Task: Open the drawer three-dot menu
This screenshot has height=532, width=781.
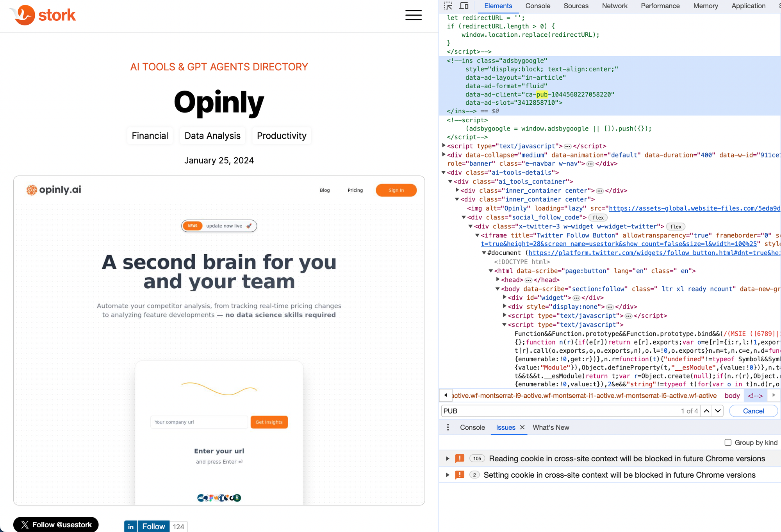Action: point(448,427)
